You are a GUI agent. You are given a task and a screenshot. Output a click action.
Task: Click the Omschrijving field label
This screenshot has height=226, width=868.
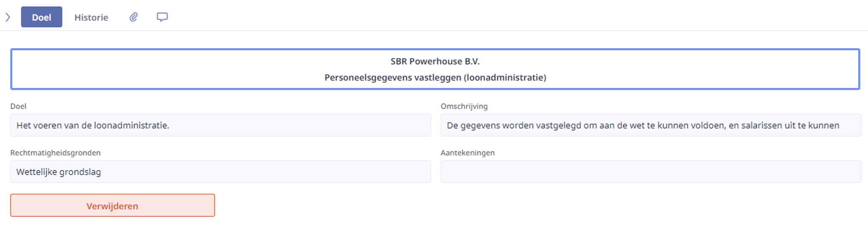tap(464, 106)
